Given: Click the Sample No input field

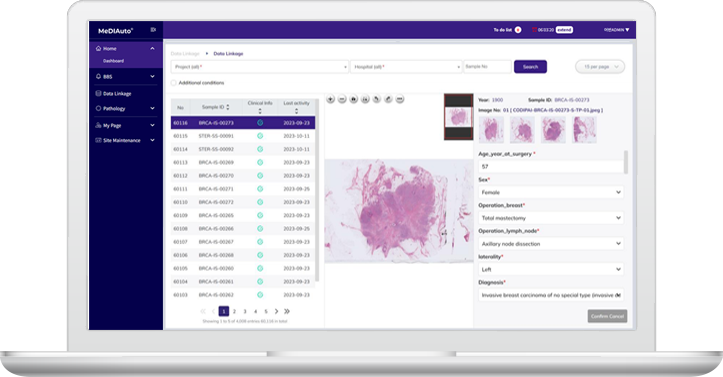Looking at the screenshot, I should tap(487, 67).
